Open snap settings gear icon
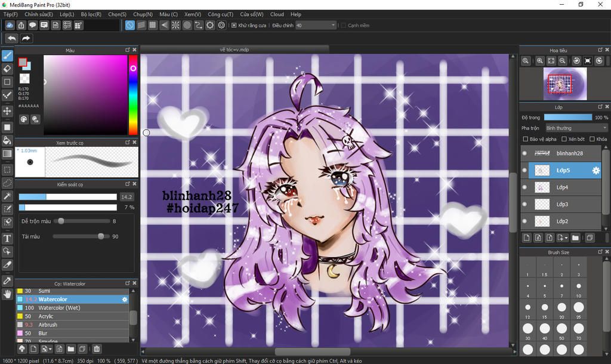 click(222, 25)
